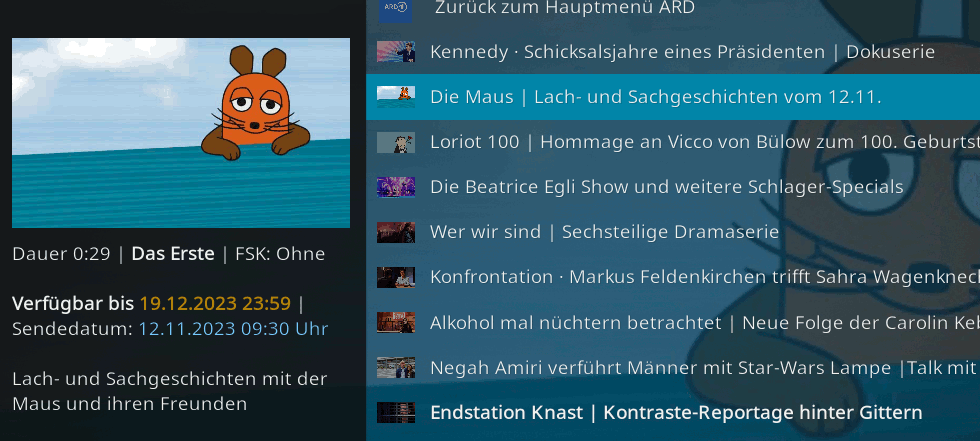
Task: Click the Die Maus small thumbnail
Action: click(x=396, y=97)
